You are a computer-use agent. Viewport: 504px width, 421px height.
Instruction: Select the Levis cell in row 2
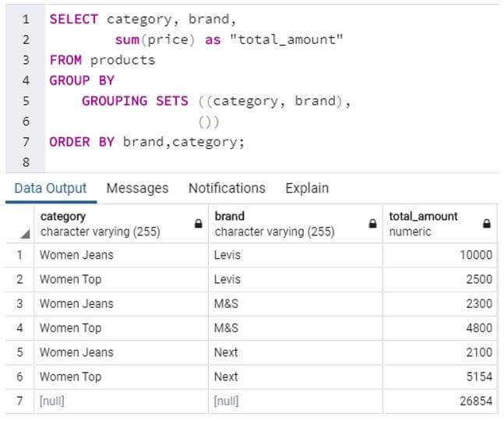227,279
